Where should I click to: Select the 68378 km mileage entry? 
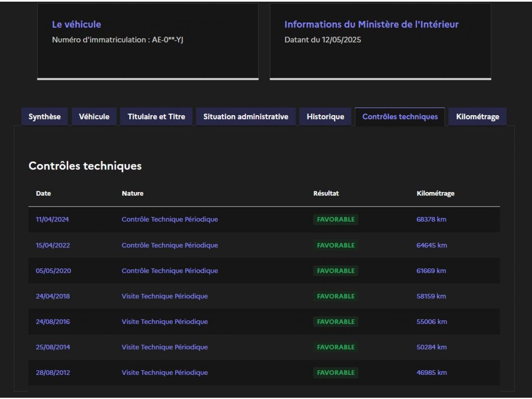431,219
